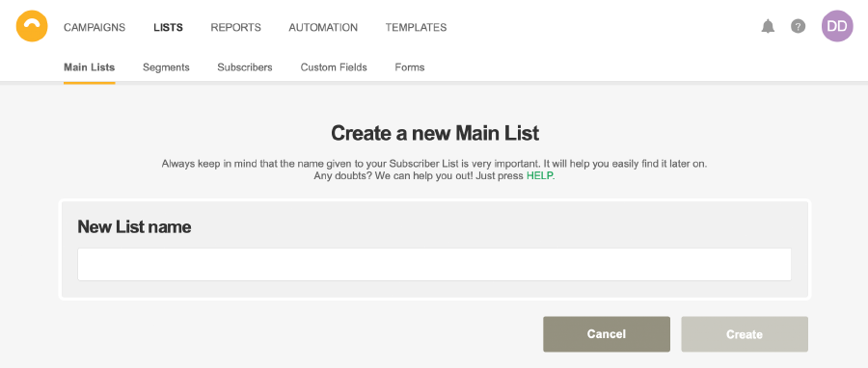Viewport: 868px width, 368px height.
Task: Open the Lists menu
Action: tap(168, 27)
